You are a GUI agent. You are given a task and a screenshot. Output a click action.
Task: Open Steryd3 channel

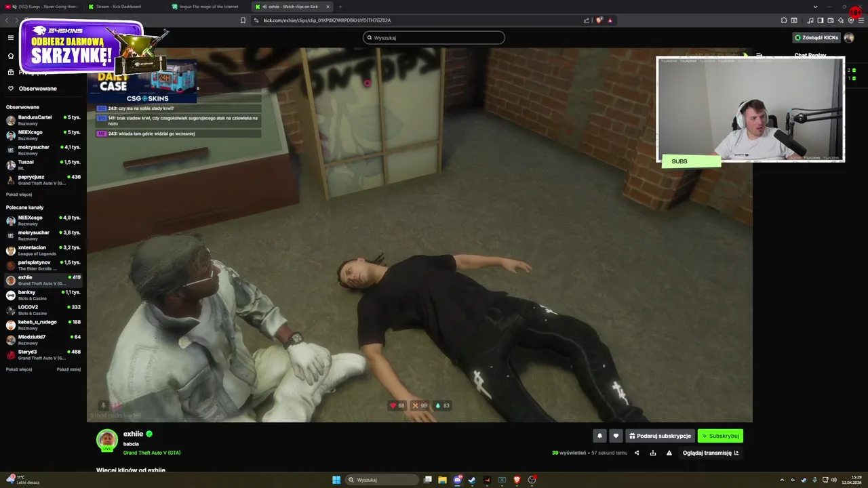(43, 354)
